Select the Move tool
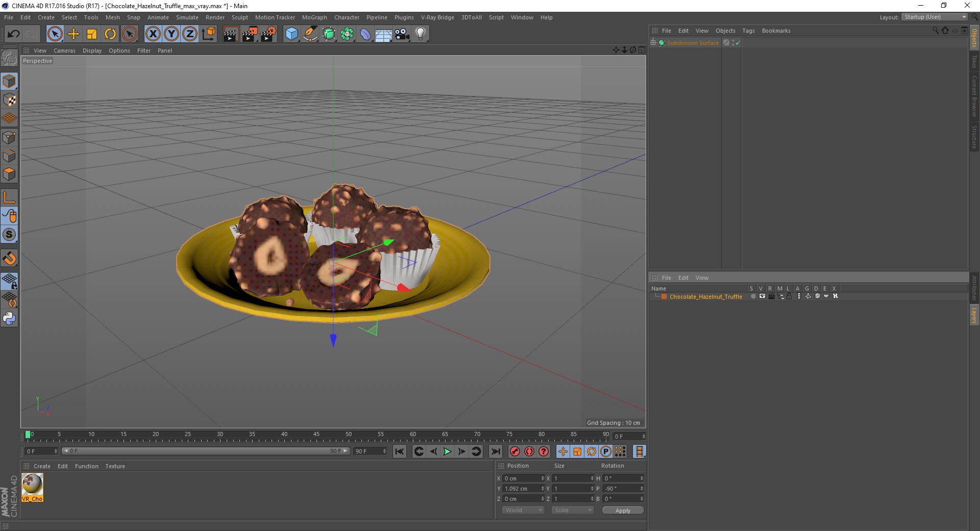The image size is (980, 531). click(x=73, y=34)
